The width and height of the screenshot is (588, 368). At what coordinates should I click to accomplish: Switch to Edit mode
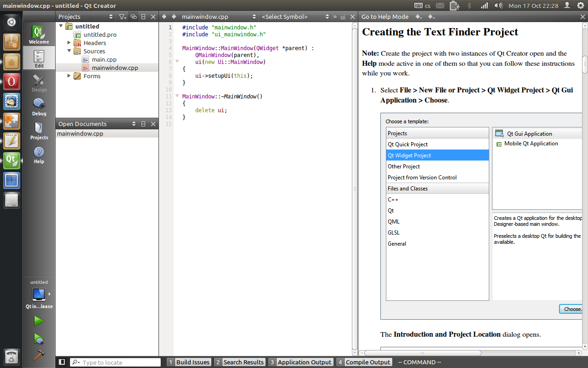(39, 59)
